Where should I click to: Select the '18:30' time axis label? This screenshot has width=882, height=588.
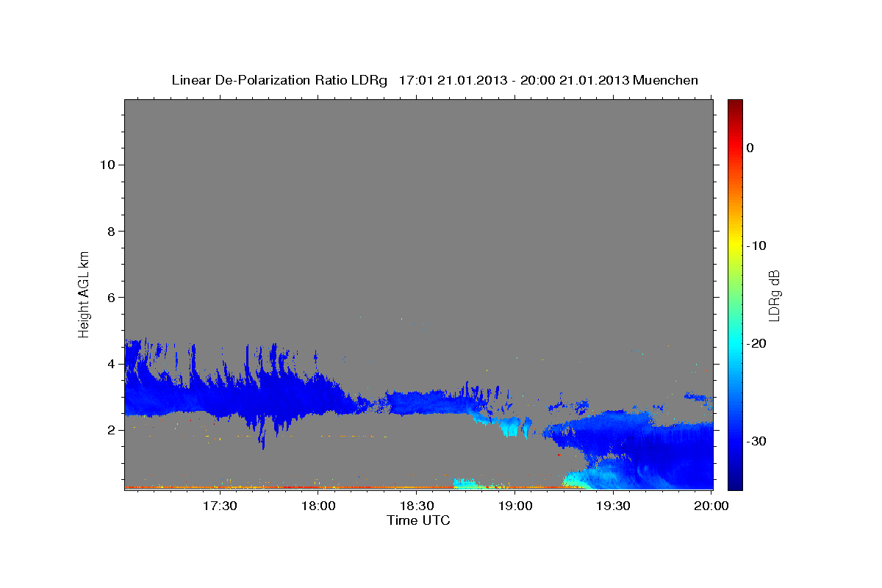(417, 506)
